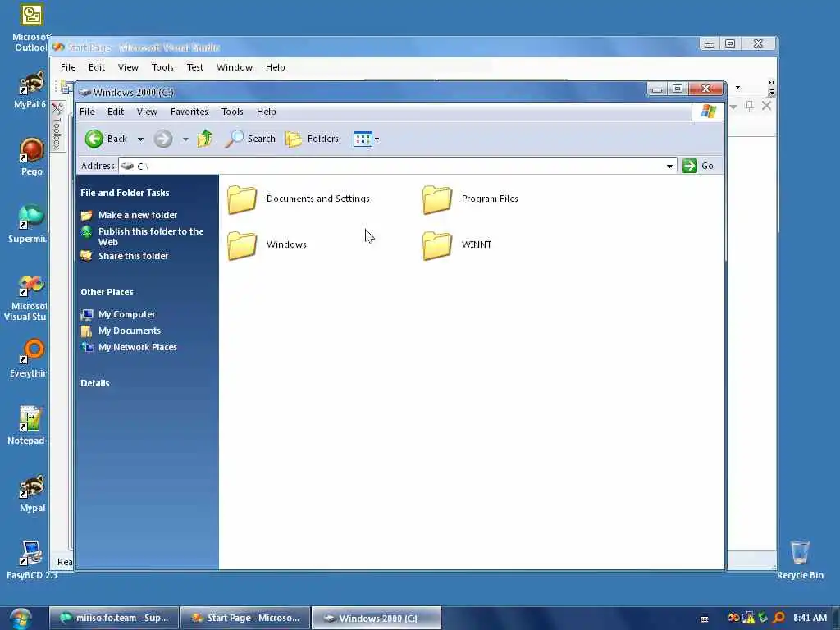The width and height of the screenshot is (840, 630).
Task: Go to My Network Places link
Action: pyautogui.click(x=137, y=347)
